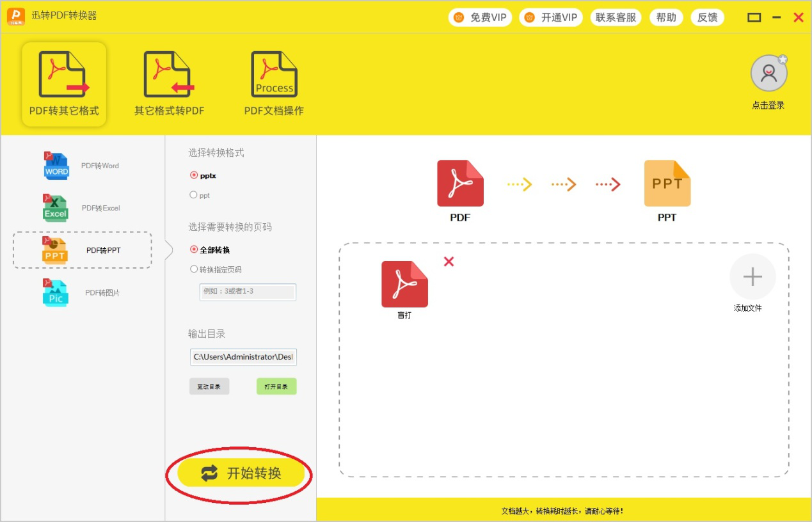
Task: Enable 转换指定页码 page range option
Action: pos(194,269)
